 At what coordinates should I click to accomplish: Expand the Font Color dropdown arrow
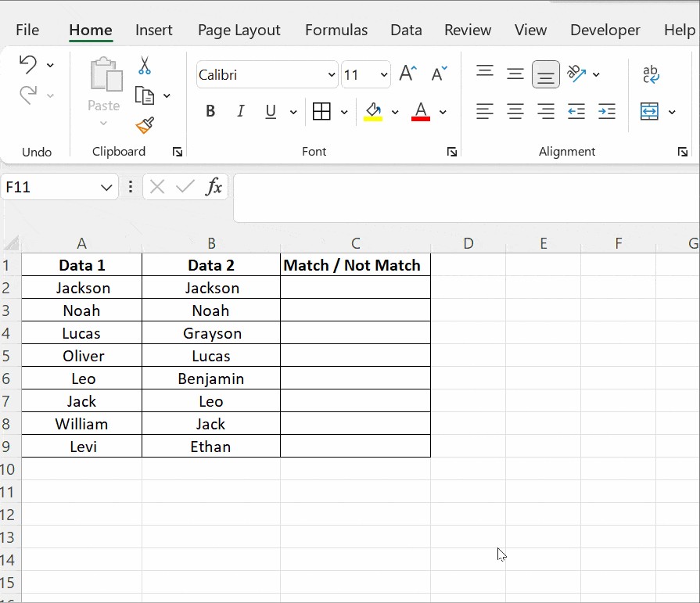point(443,112)
